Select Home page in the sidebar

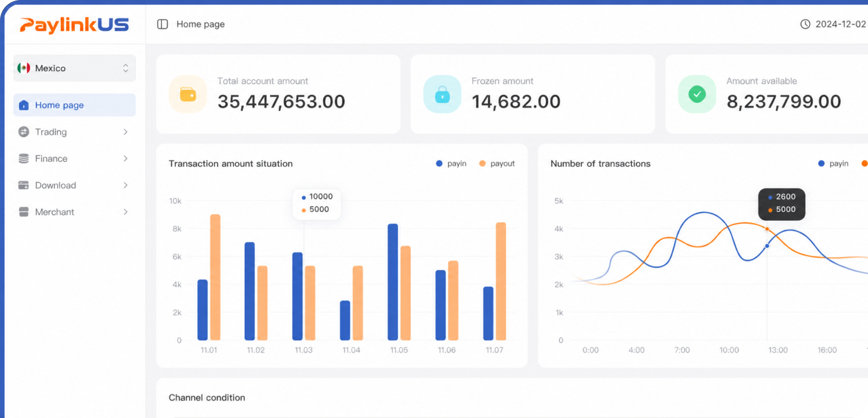74,105
